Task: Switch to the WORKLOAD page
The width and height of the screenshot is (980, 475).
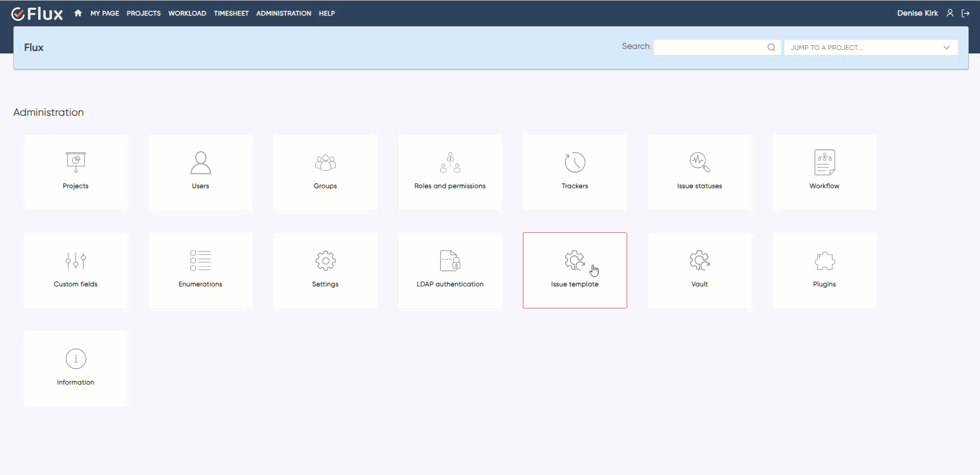Action: pyautogui.click(x=187, y=13)
